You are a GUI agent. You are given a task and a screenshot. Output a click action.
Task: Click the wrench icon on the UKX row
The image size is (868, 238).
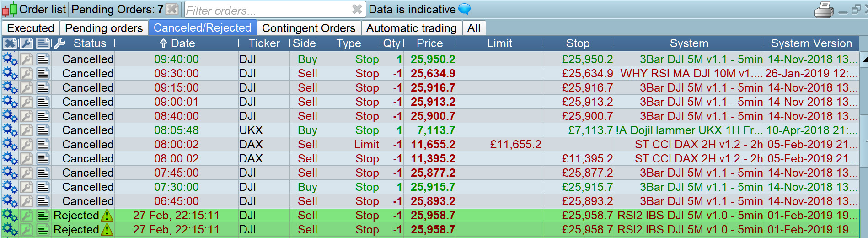[x=27, y=130]
